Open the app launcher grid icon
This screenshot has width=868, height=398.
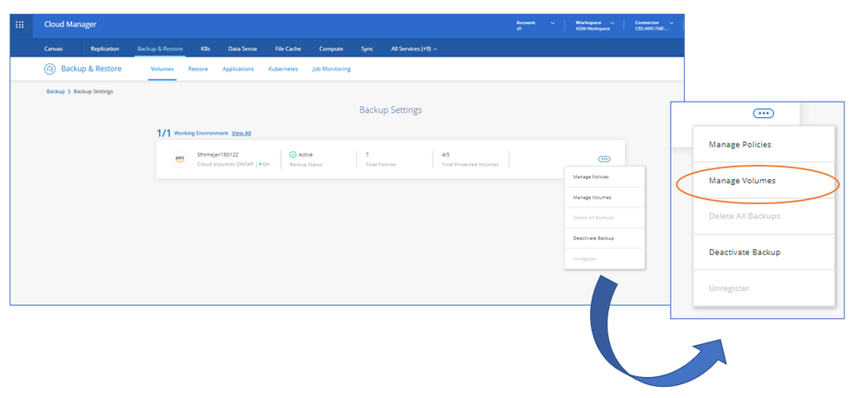[20, 24]
